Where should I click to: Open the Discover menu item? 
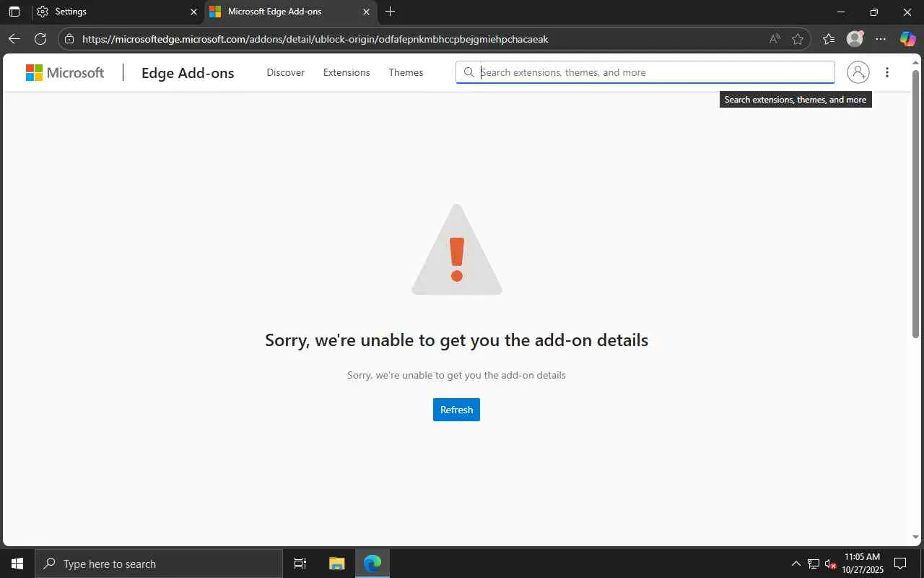pos(285,72)
